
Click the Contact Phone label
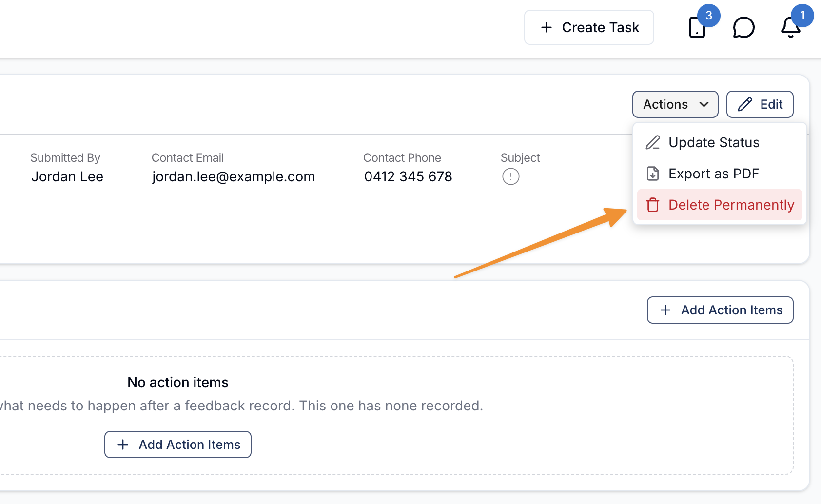tap(402, 158)
